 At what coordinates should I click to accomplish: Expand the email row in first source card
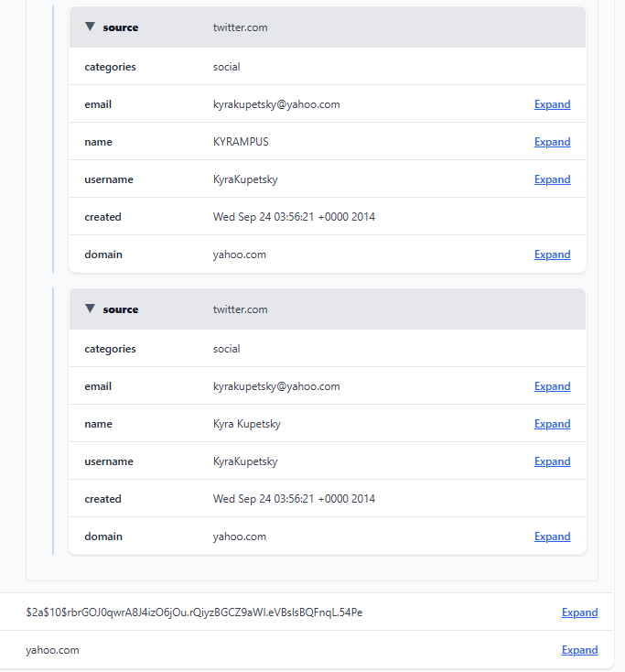pos(552,104)
